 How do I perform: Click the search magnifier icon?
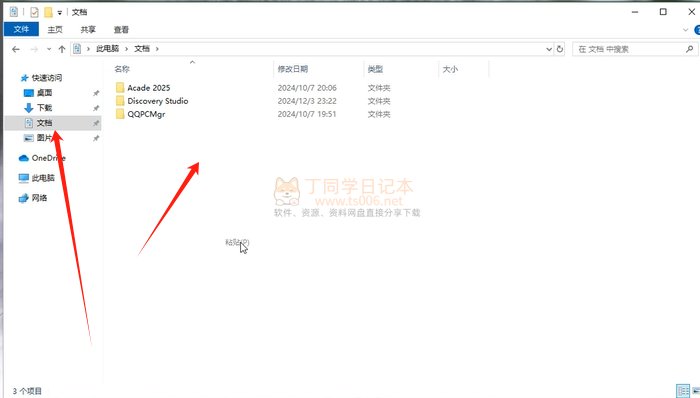point(689,49)
